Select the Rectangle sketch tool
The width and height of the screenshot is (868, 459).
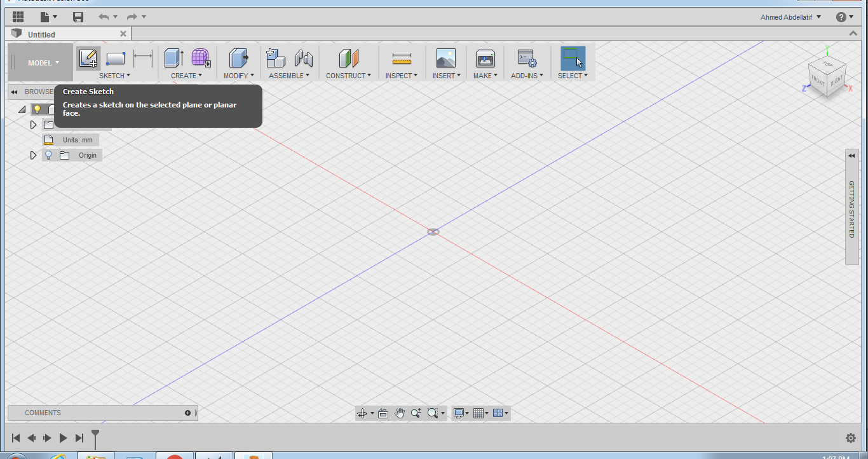click(115, 58)
